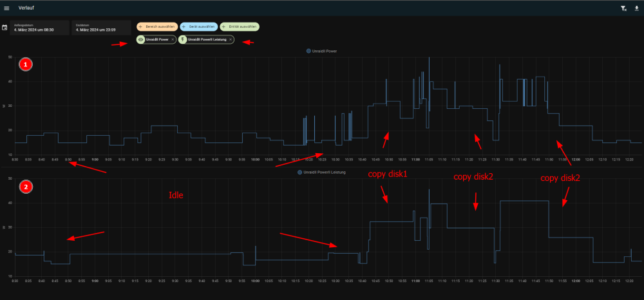Click the lightning icon on Unraidll Powerll Leistung chip

tap(183, 39)
